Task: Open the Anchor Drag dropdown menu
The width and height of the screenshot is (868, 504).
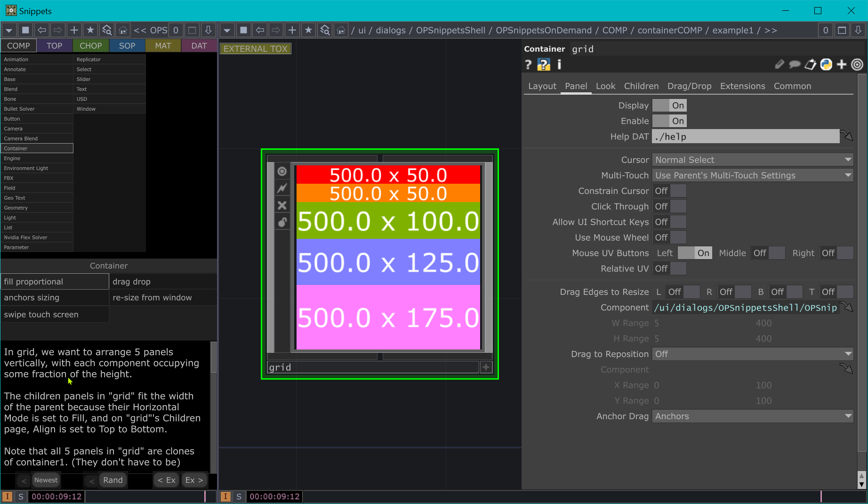Action: (x=752, y=416)
